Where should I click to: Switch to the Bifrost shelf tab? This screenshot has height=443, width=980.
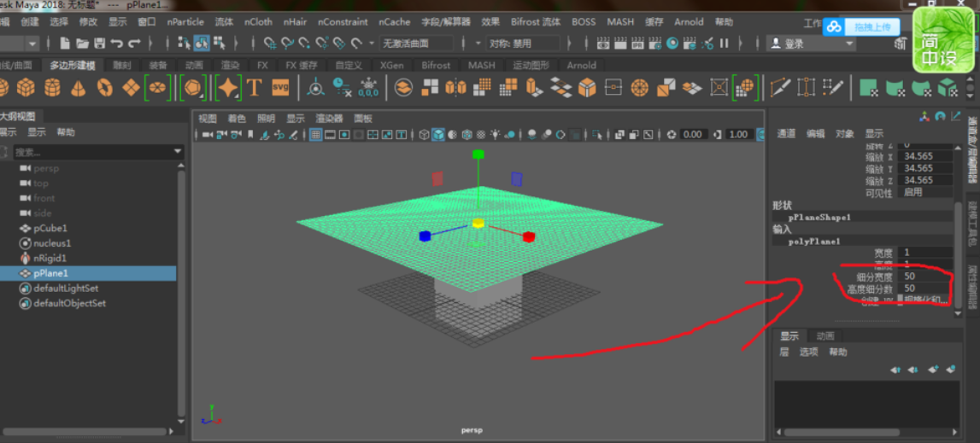[x=436, y=66]
